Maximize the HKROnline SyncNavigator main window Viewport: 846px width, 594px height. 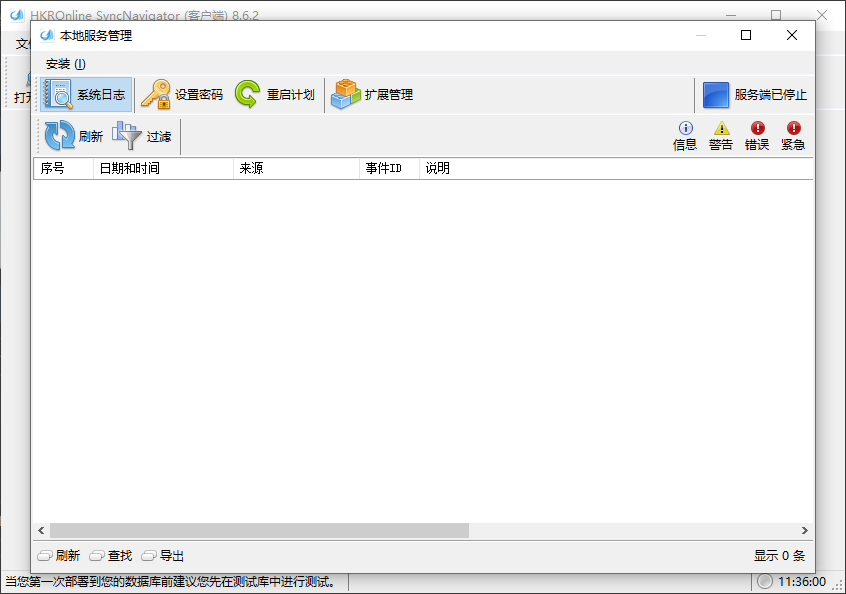[776, 15]
